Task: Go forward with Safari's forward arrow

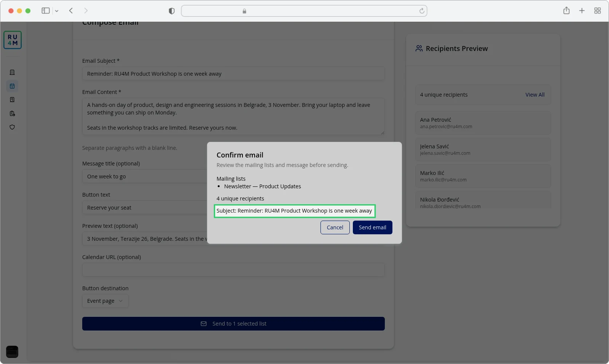Action: (x=86, y=11)
